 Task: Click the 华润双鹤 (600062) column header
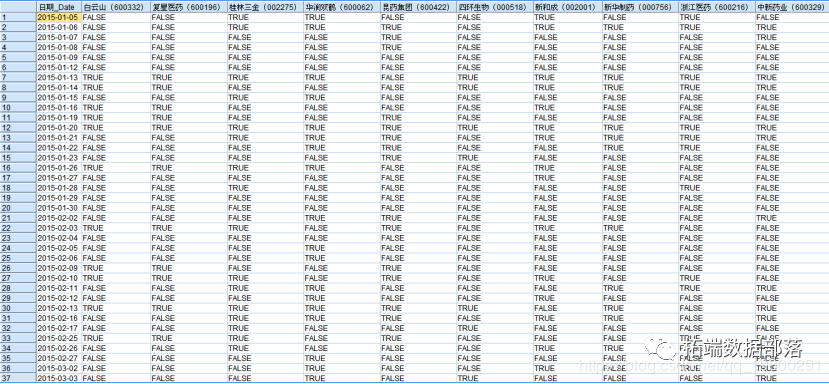341,7
